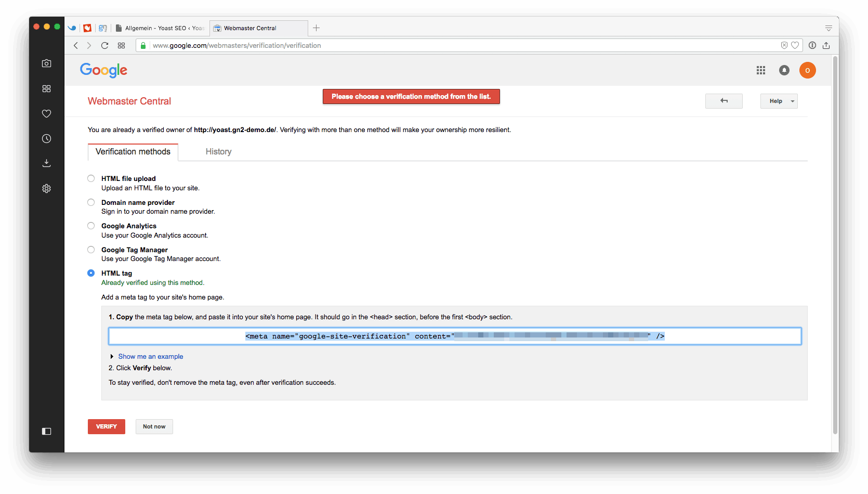The height and width of the screenshot is (494, 868).
Task: Click 'To stay verified' reminder text
Action: 222,383
